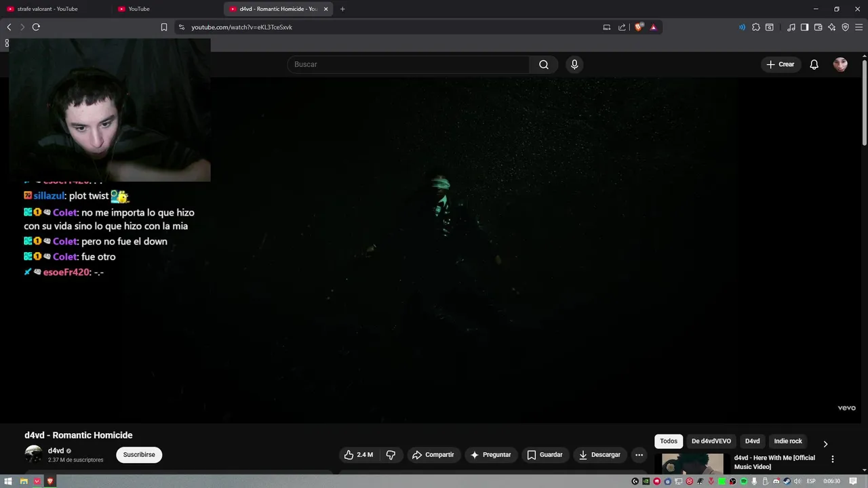The image size is (868, 488).
Task: Click the blue audio playing indicator icon
Action: (742, 27)
